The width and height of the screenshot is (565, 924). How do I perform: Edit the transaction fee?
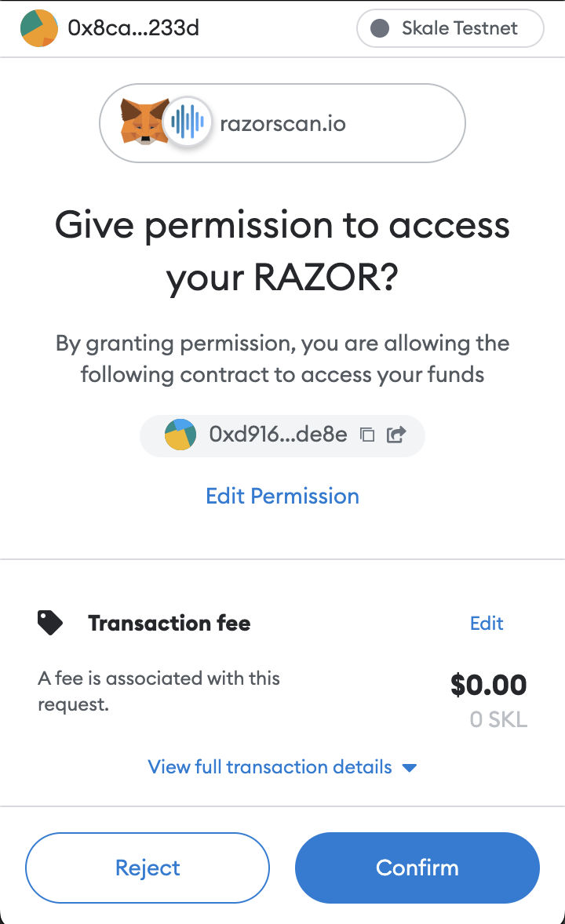(487, 623)
